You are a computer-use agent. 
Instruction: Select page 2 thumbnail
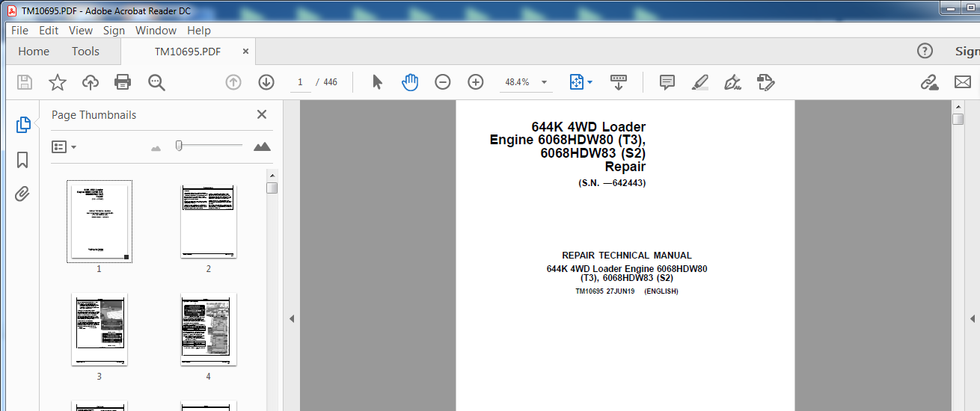pyautogui.click(x=209, y=221)
